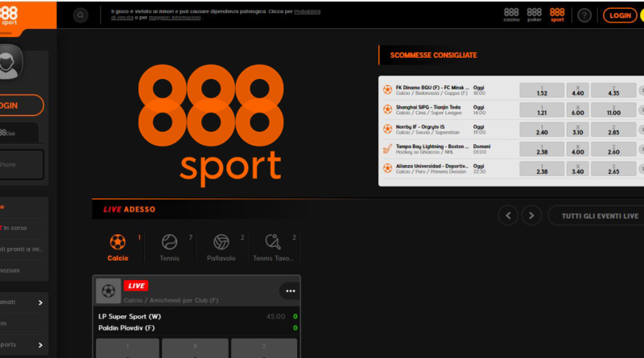Click hockey stick icon for Tampa Bay Lightning
The image size is (644, 358).
pyautogui.click(x=387, y=149)
